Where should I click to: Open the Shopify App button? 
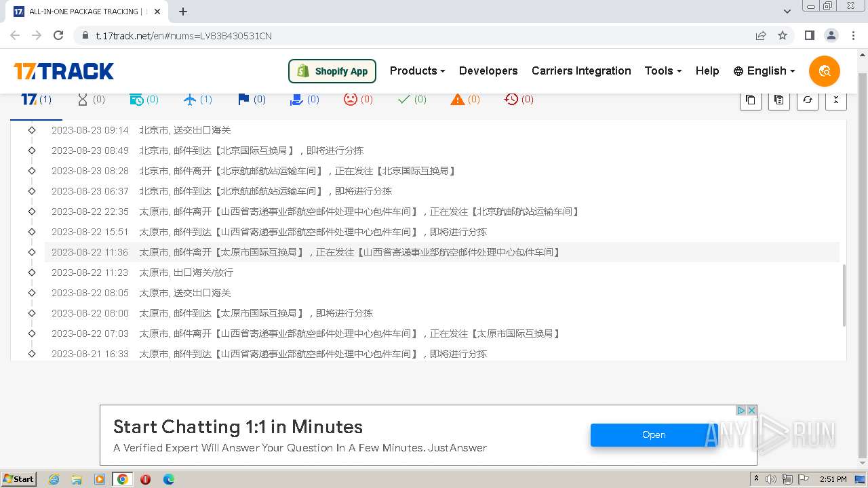[x=332, y=70]
